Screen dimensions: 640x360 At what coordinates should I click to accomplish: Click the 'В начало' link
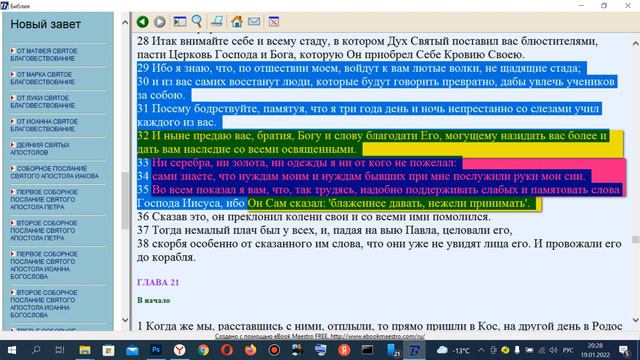tap(153, 300)
